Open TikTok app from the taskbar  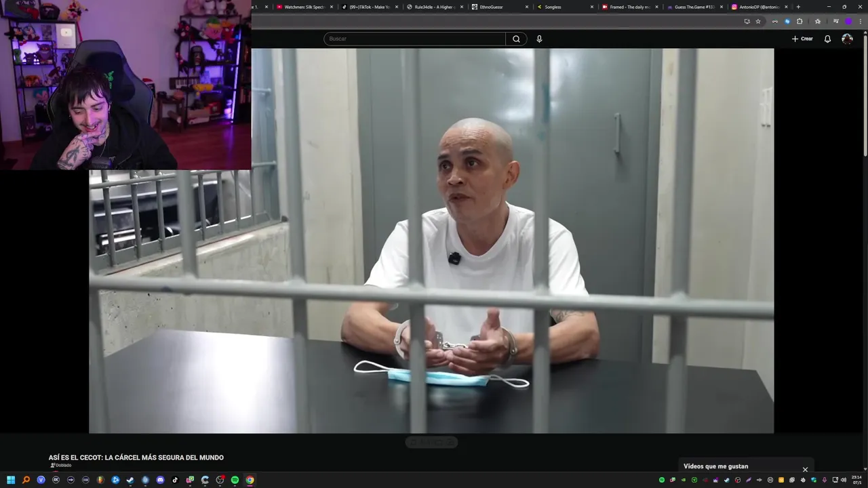pyautogui.click(x=175, y=480)
